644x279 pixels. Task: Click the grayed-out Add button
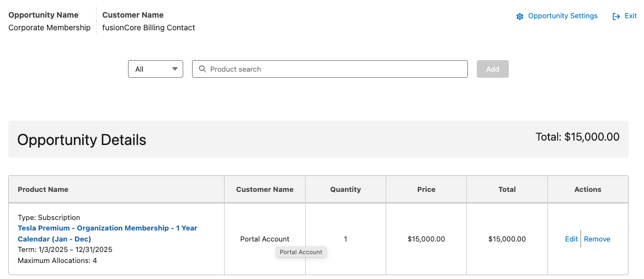tap(492, 69)
